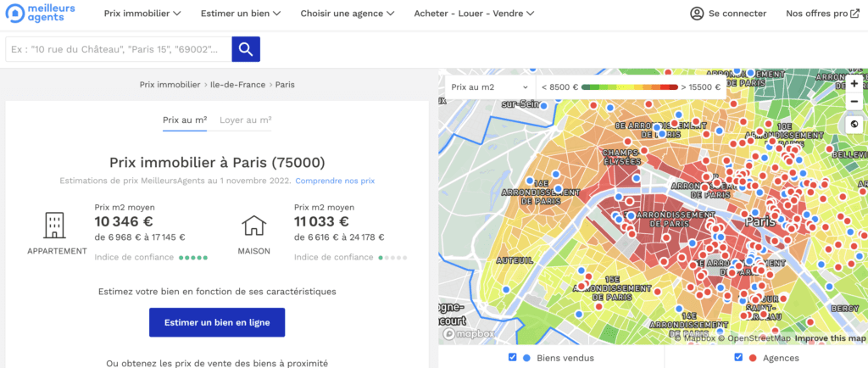This screenshot has height=368, width=868.
Task: Expand the Choisir une agence menu
Action: 348,14
